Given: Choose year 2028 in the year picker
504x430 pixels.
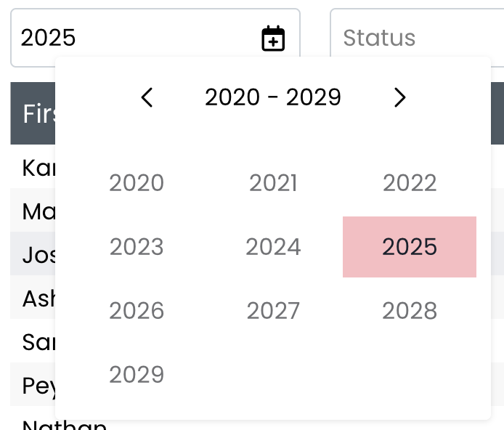Looking at the screenshot, I should pos(410,311).
